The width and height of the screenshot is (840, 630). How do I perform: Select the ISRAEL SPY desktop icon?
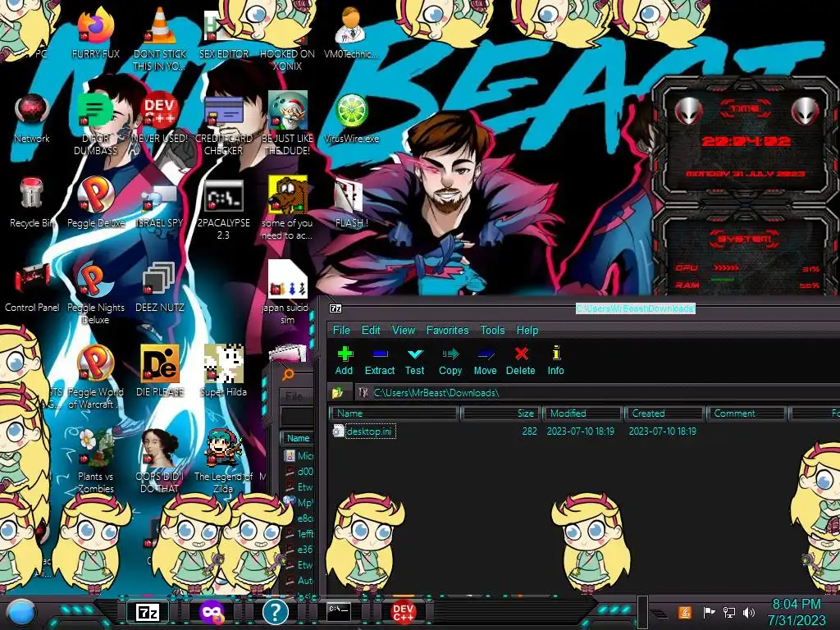(160, 206)
